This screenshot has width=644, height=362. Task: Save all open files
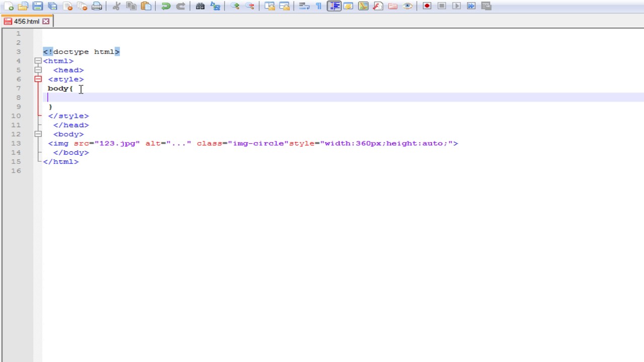tap(52, 6)
